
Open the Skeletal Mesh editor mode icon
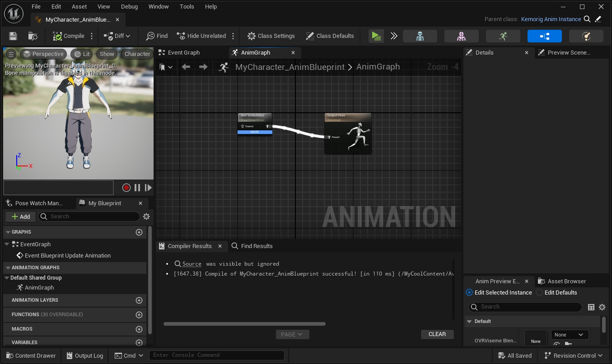pyautogui.click(x=461, y=36)
